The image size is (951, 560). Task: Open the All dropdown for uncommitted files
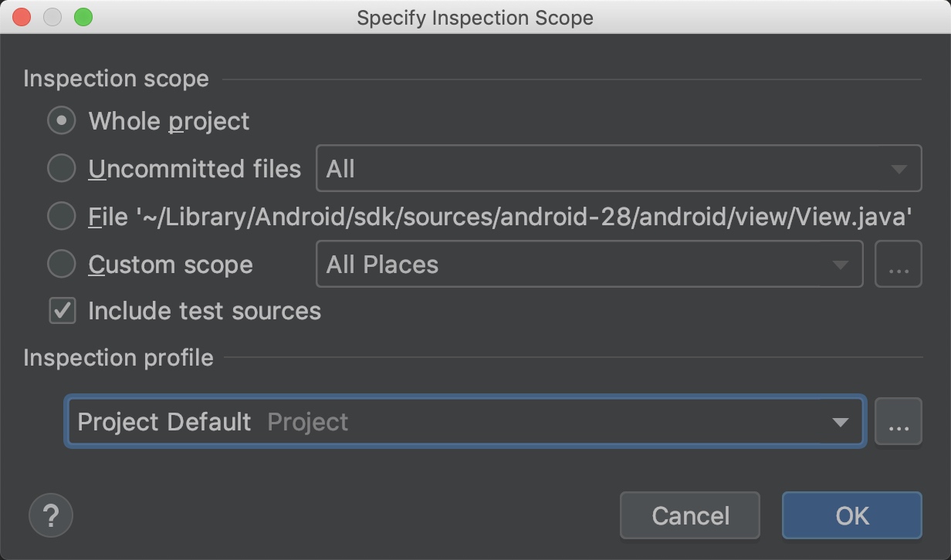[x=618, y=168]
